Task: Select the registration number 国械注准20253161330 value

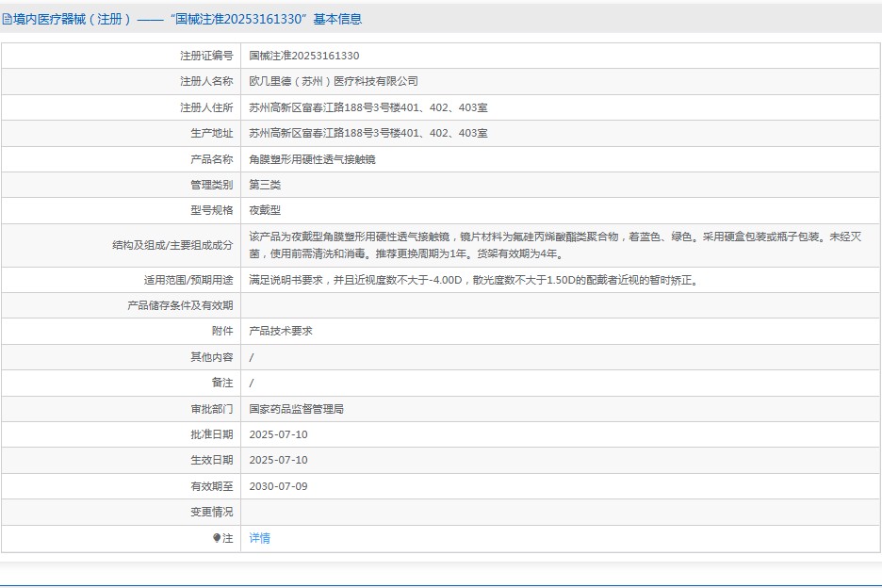Action: point(303,56)
